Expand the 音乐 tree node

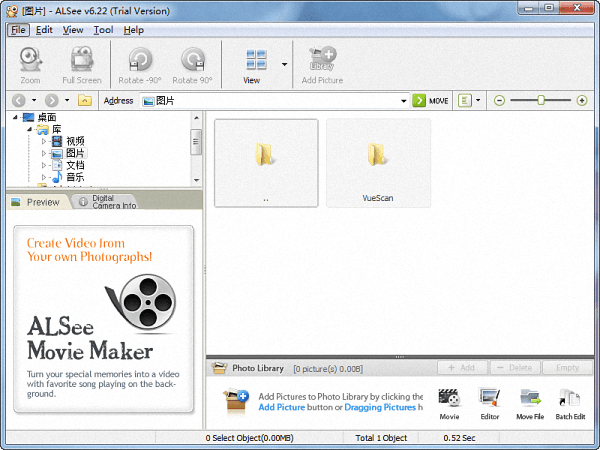pyautogui.click(x=44, y=177)
